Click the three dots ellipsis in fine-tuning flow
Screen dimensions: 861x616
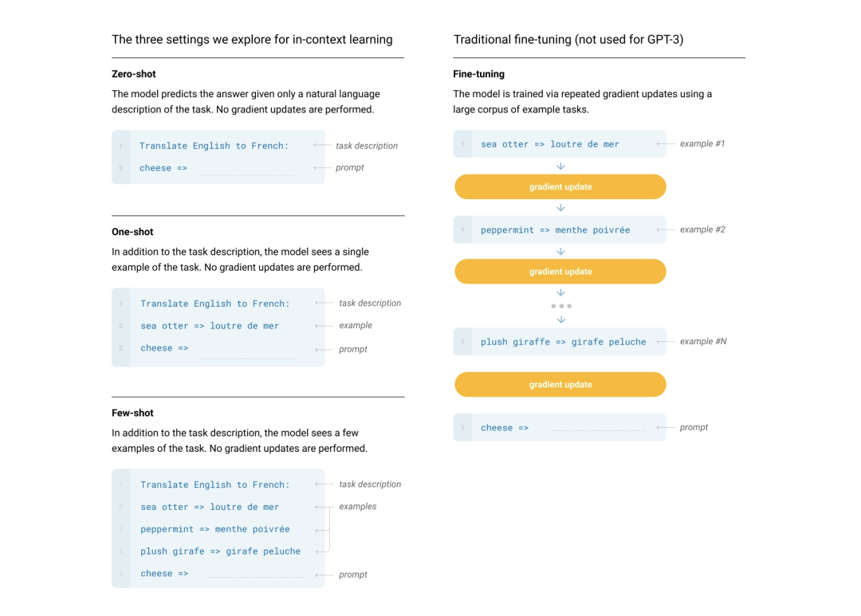click(x=561, y=306)
